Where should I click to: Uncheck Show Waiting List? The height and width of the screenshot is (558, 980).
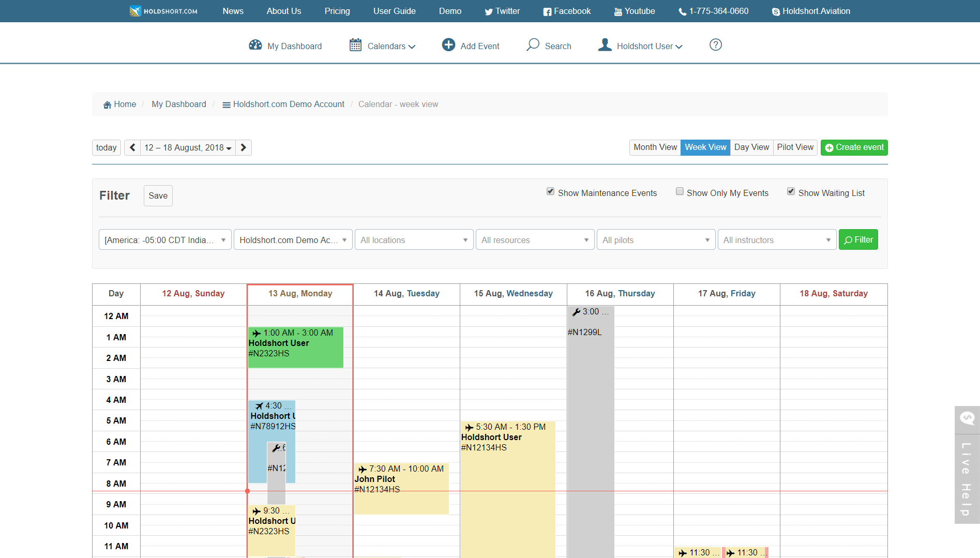pos(791,191)
